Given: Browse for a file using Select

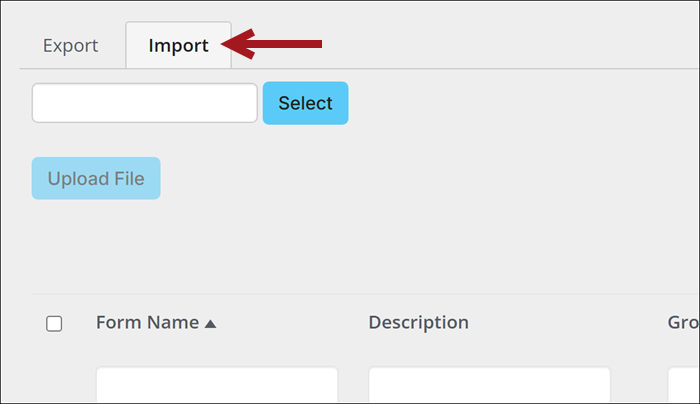Looking at the screenshot, I should click(305, 103).
